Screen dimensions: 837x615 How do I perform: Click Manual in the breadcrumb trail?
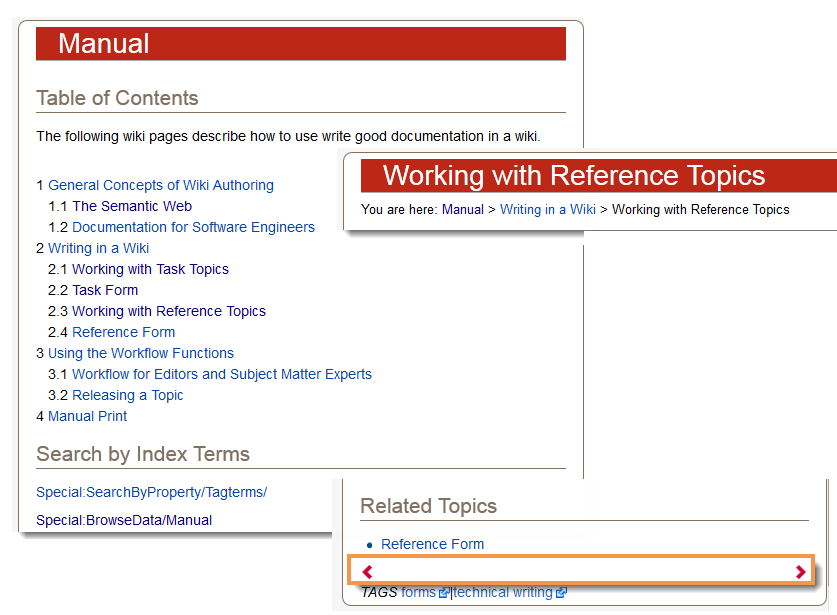click(x=462, y=209)
